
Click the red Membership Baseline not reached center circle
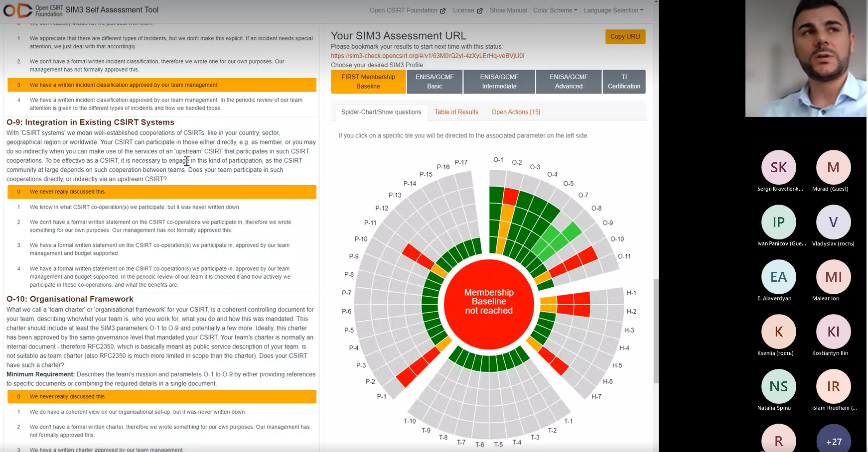pos(489,304)
